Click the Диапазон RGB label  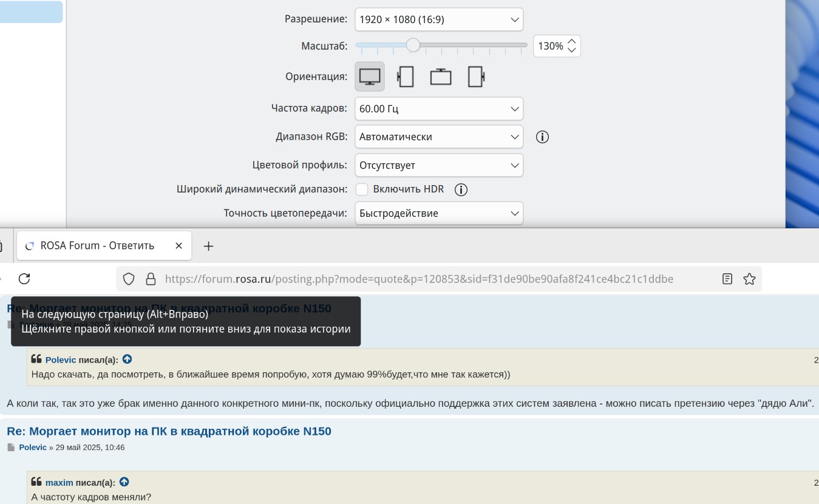click(x=311, y=137)
